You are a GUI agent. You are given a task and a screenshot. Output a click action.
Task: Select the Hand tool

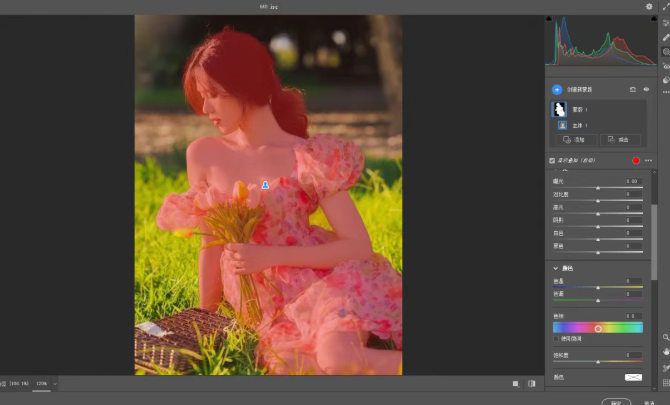coord(665,352)
